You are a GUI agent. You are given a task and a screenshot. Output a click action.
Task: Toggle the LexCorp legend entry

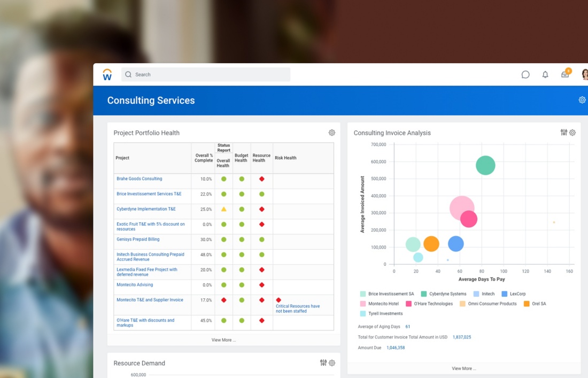517,294
